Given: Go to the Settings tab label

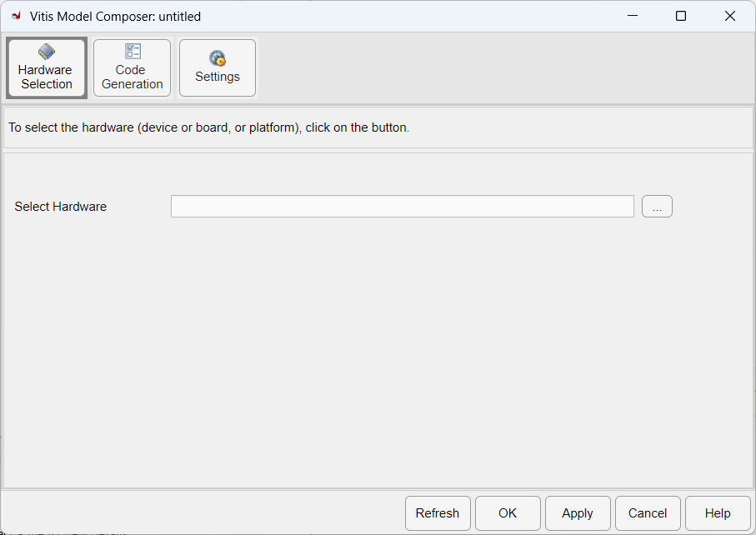Looking at the screenshot, I should [218, 77].
